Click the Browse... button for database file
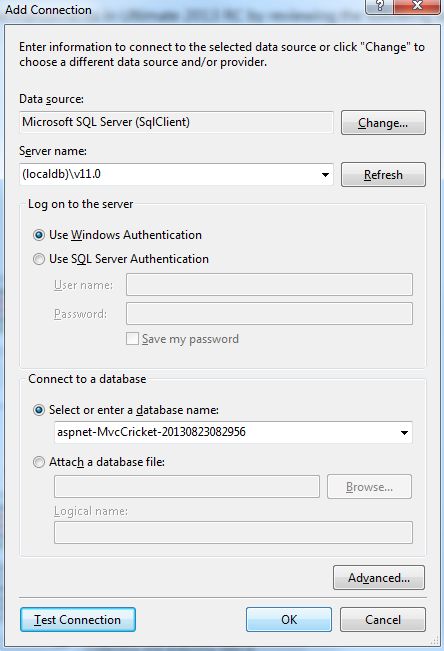The height and width of the screenshot is (651, 444). [x=369, y=487]
